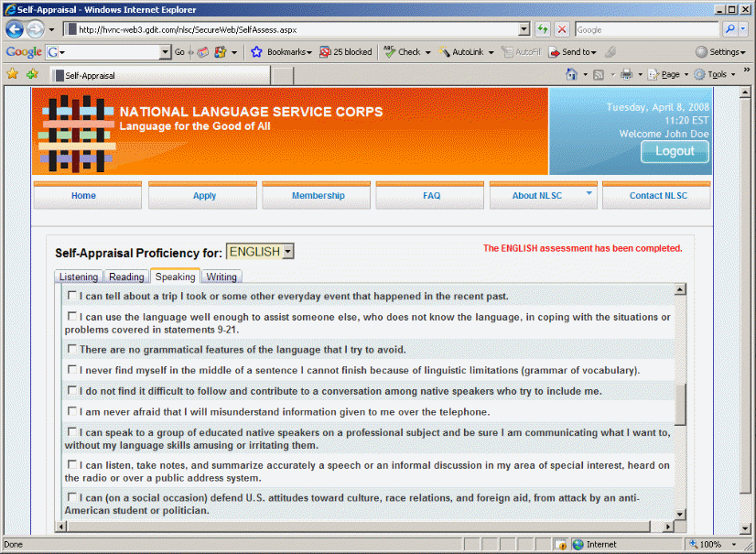Expand the Bookmarks dropdown arrow
Image resolution: width=756 pixels, height=554 pixels.
309,52
